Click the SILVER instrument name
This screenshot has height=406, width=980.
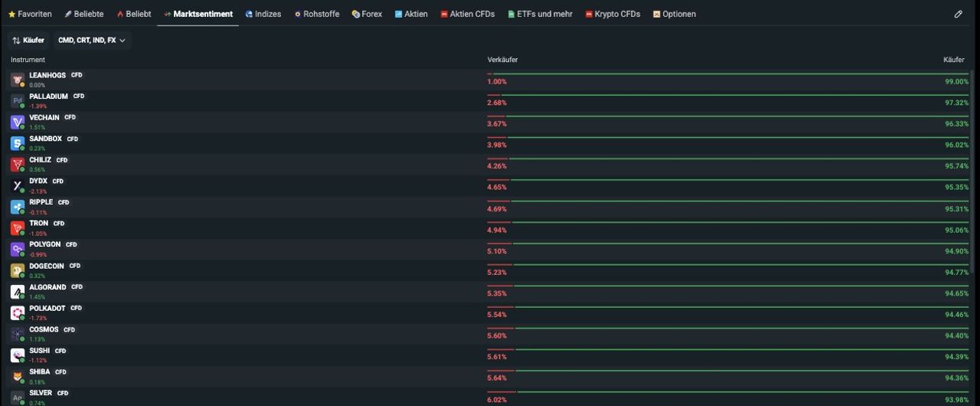[41, 393]
